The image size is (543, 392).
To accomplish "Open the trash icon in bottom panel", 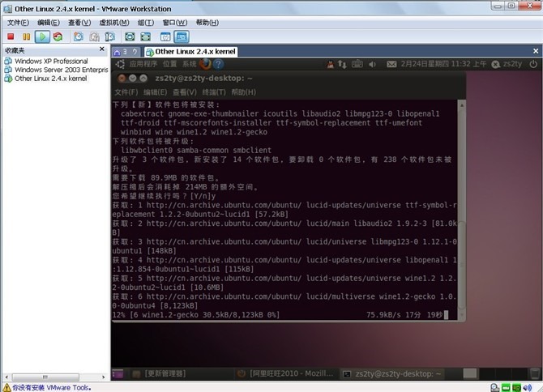I will [535, 373].
